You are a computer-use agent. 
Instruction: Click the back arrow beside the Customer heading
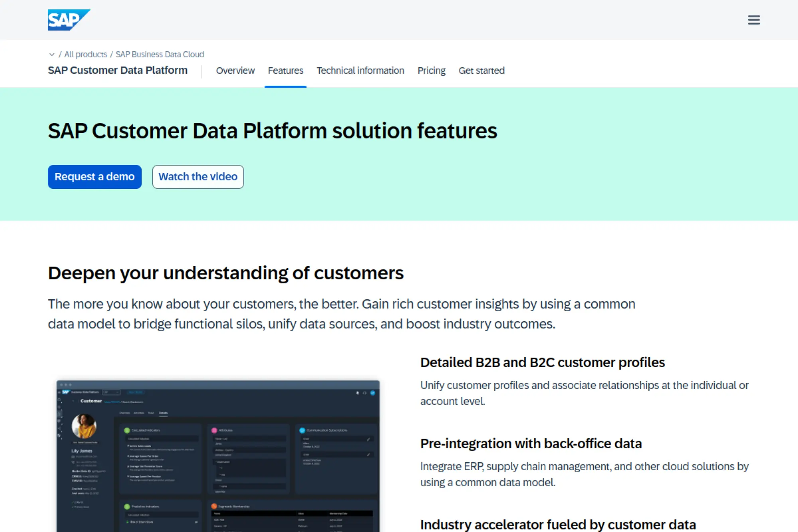(x=73, y=401)
